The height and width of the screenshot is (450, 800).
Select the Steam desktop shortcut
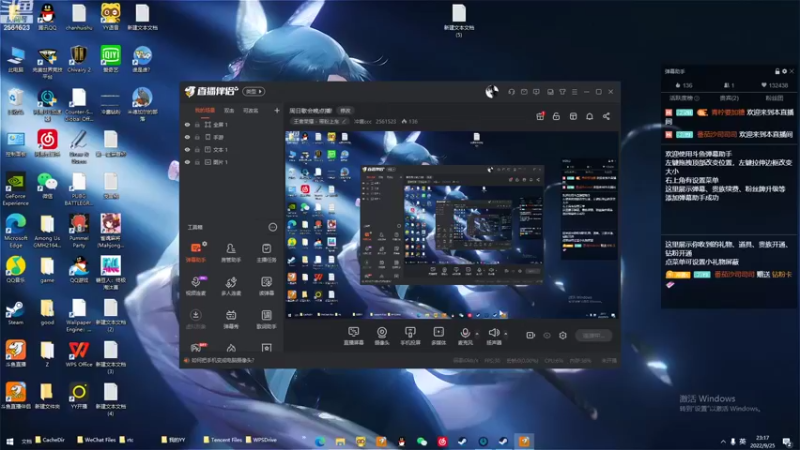click(x=15, y=312)
